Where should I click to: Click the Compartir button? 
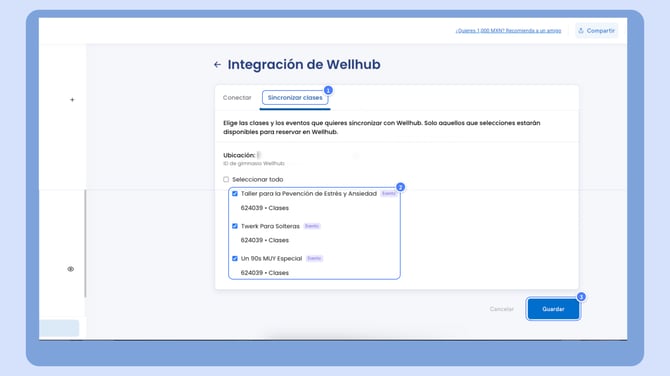[x=597, y=30]
